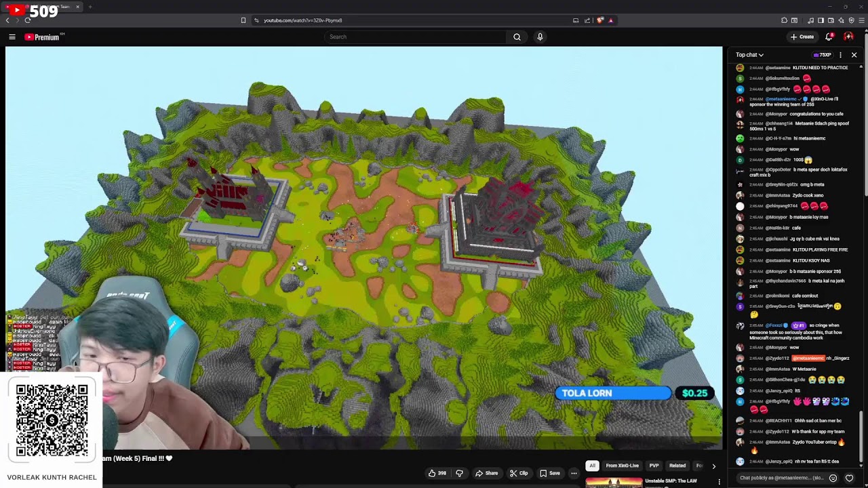Open the chat emoji picker

pyautogui.click(x=833, y=478)
